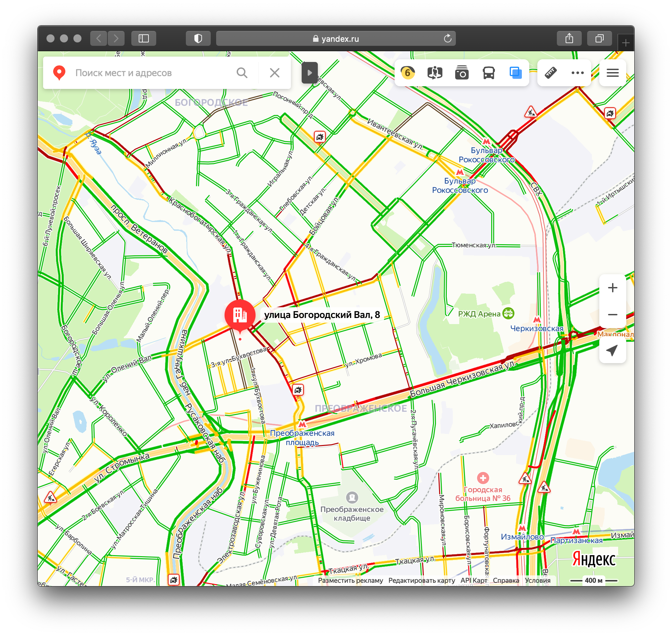Show photos camera layer
The width and height of the screenshot is (672, 636).
coord(462,73)
